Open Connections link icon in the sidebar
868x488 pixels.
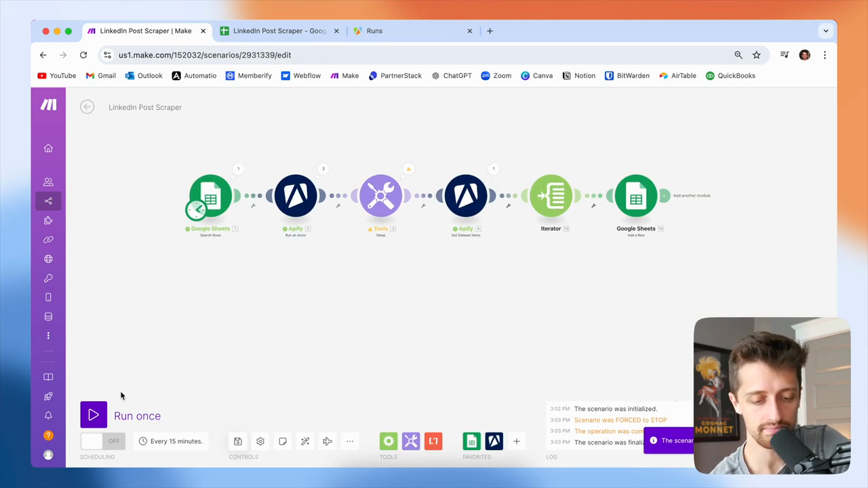(48, 239)
